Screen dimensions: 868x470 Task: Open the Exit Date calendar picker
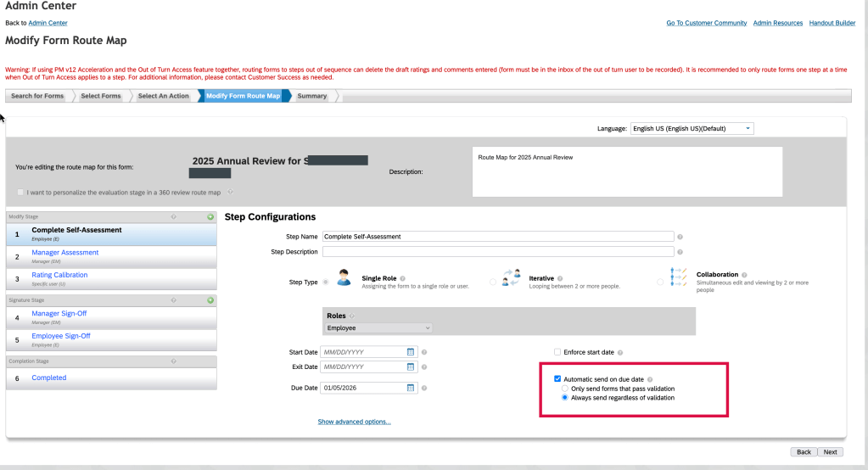click(411, 367)
